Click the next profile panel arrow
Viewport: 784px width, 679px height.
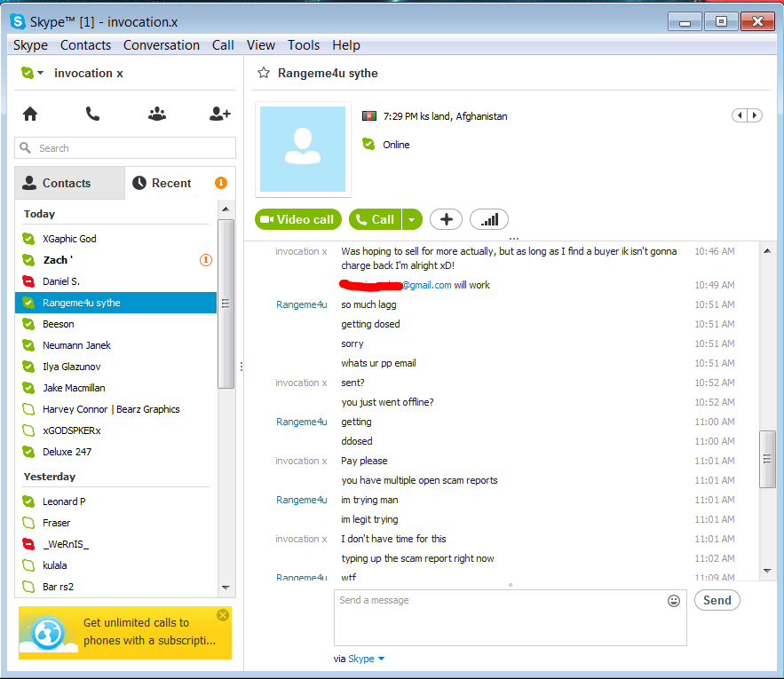pyautogui.click(x=755, y=115)
